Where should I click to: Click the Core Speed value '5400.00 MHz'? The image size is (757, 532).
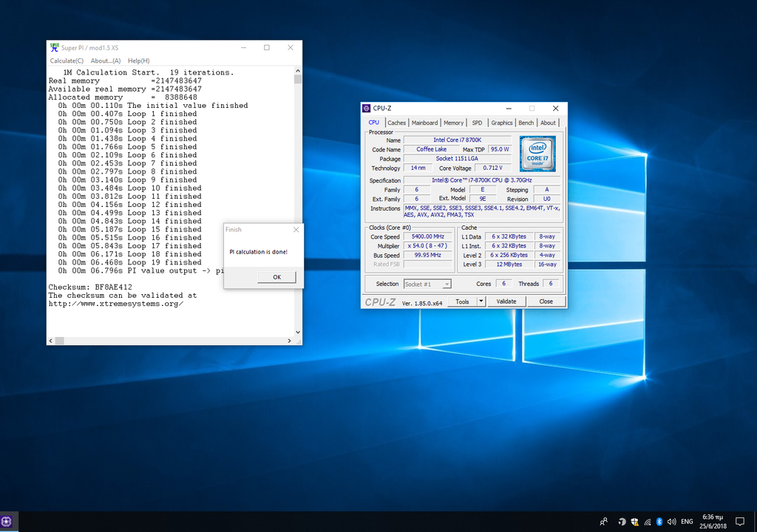428,236
